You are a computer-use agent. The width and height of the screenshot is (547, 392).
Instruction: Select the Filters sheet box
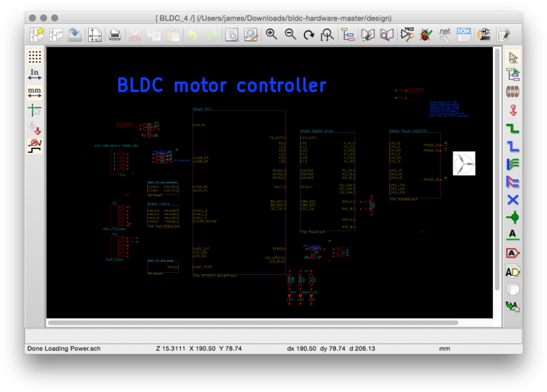163,215
